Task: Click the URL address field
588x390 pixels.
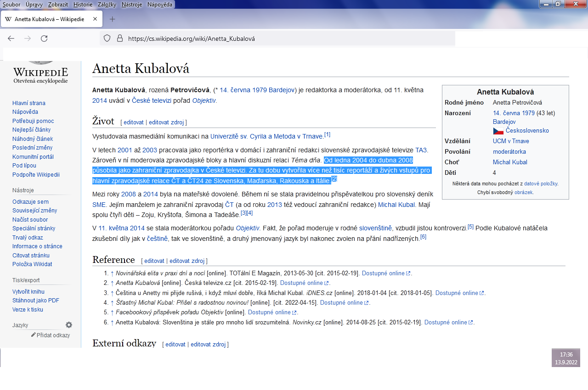Action: coord(277,39)
